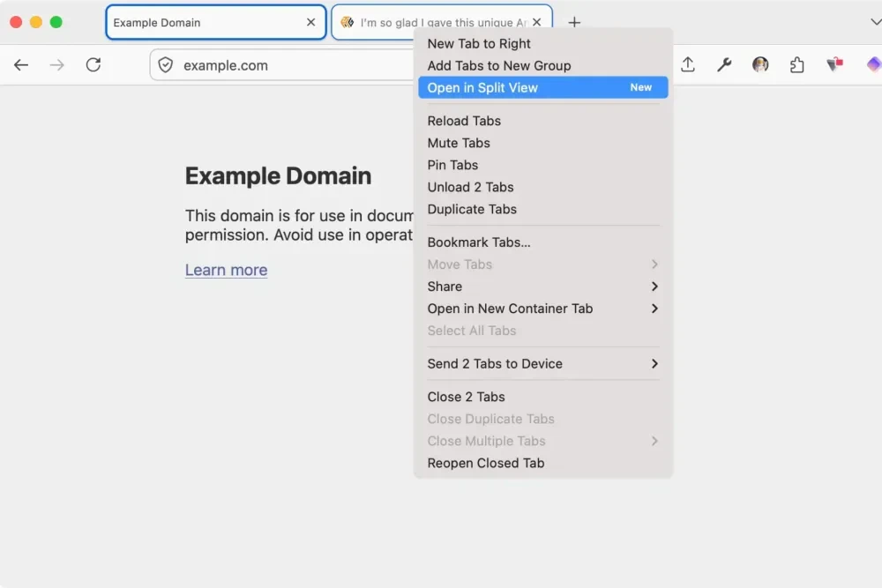Click the forward navigation arrow
Viewport: 882px width, 588px height.
56,65
